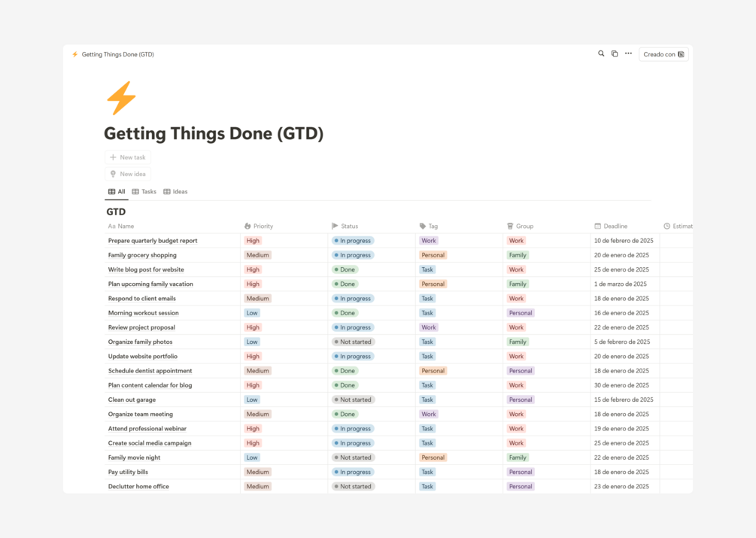Click the lightbulb icon beside New idea

[x=113, y=174]
